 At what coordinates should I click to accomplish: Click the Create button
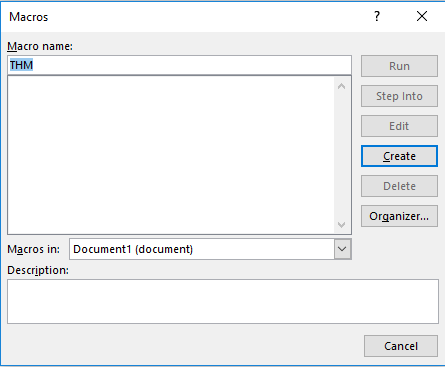pyautogui.click(x=399, y=156)
